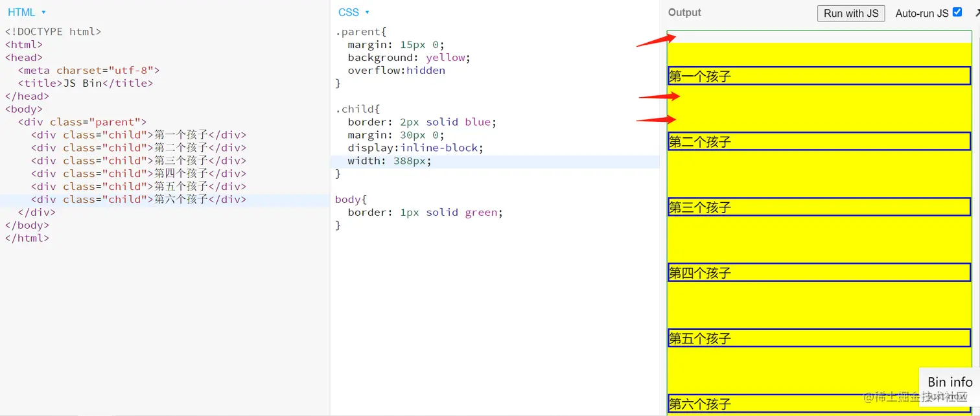Open the HTML panel dropdown
Screen dimensions: 980x416
click(x=27, y=12)
